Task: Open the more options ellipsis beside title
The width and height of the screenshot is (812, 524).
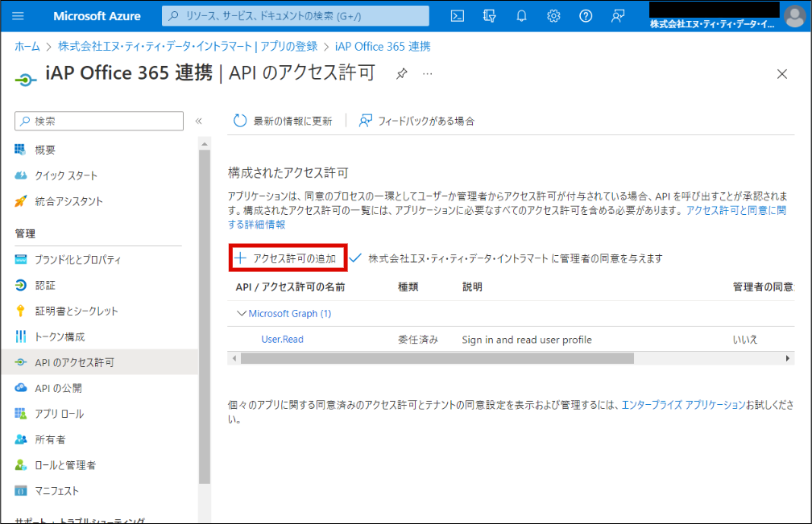Action: point(427,74)
